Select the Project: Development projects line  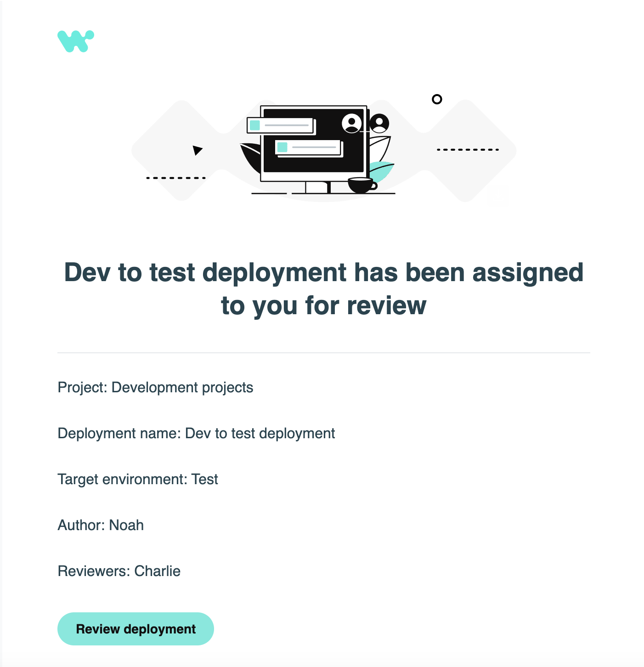click(x=155, y=387)
